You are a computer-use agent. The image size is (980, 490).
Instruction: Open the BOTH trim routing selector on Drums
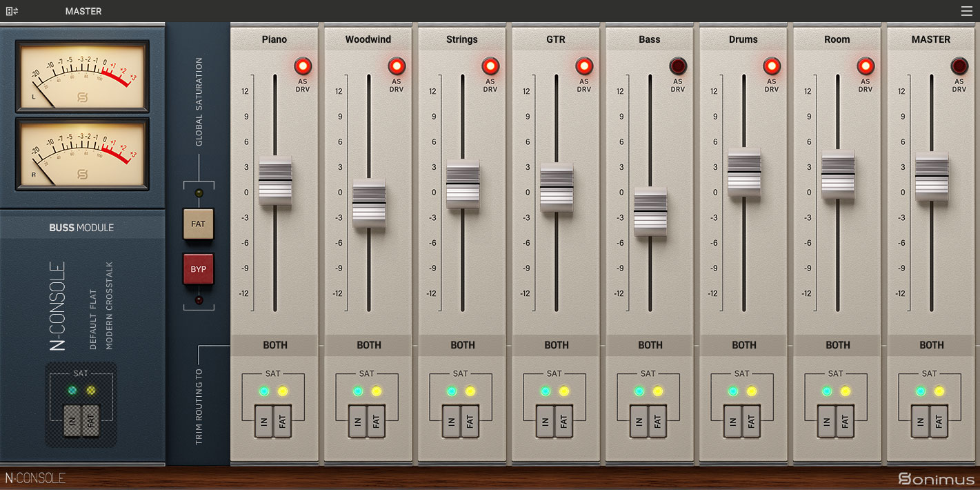point(744,345)
